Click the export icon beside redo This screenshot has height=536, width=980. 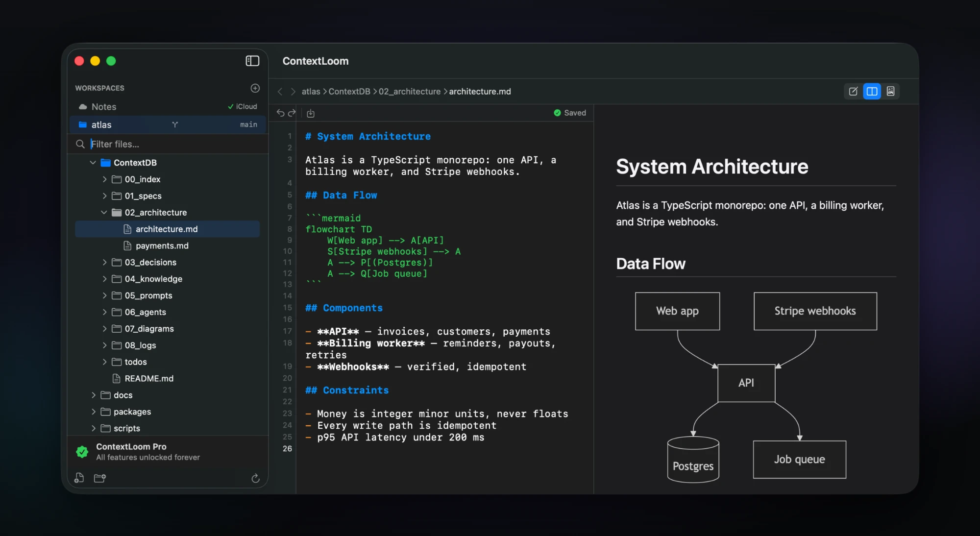coord(311,114)
